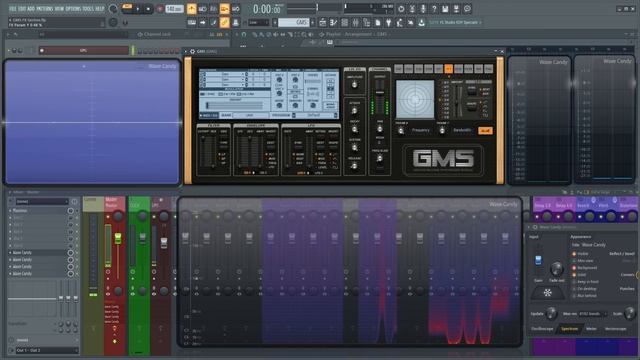
Task: Click the Fade out knob
Action: coord(556,269)
